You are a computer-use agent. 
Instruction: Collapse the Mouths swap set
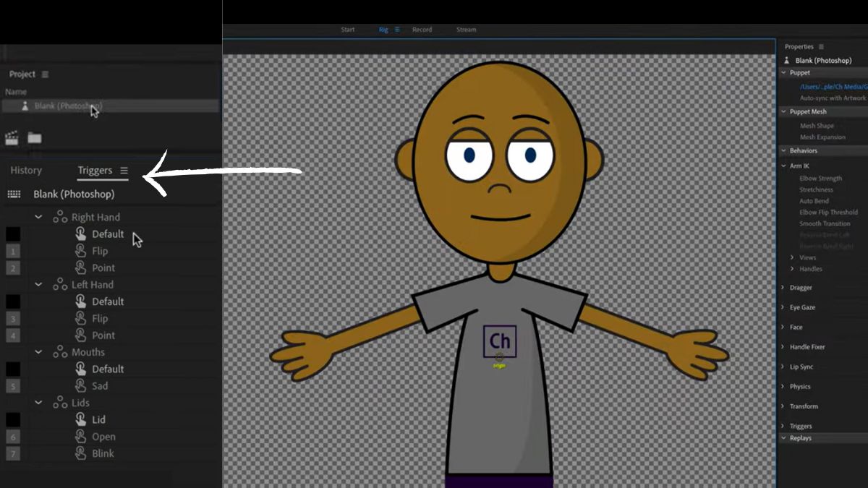39,352
